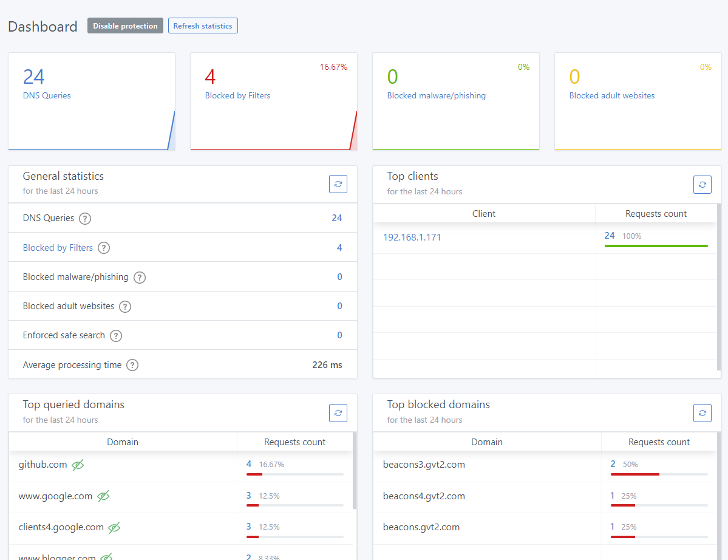Viewport: 728px width, 560px height.
Task: Open help icon beside DNS Queries
Action: click(x=85, y=219)
